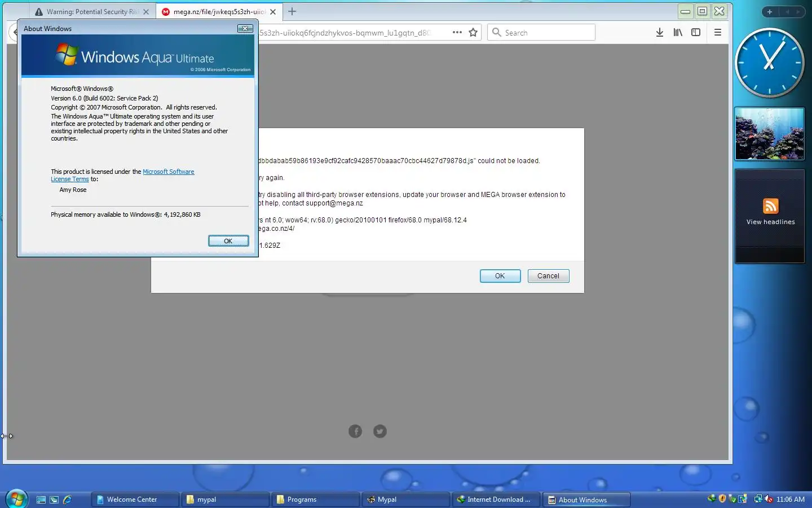Switch to Welcome Center taskbar button

coord(135,500)
